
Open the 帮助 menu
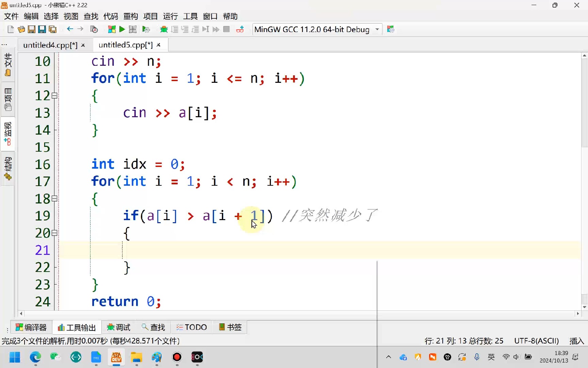click(x=230, y=16)
